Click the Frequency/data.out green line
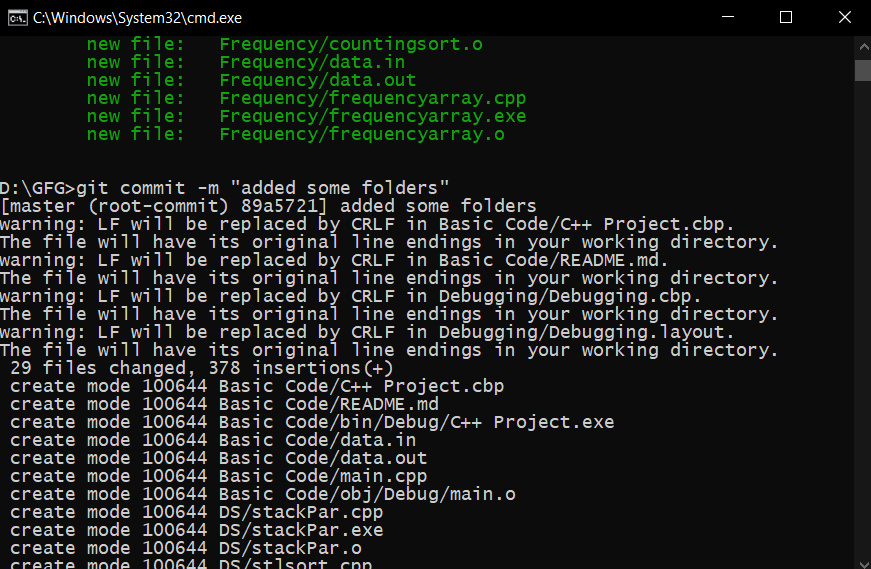This screenshot has height=569, width=871. click(x=251, y=80)
